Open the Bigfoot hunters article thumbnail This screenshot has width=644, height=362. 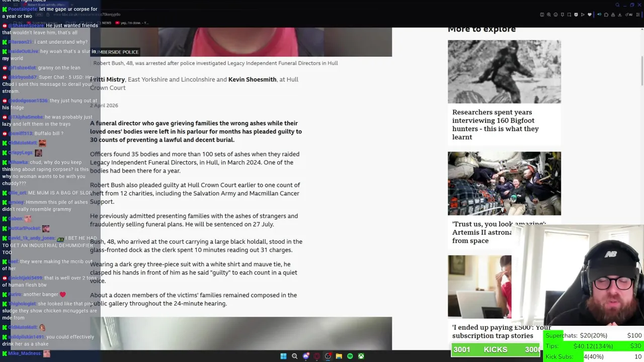[504, 72]
